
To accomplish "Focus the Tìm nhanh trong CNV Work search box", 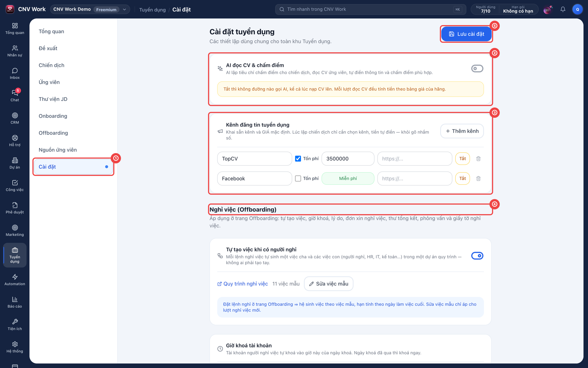I will (x=370, y=9).
